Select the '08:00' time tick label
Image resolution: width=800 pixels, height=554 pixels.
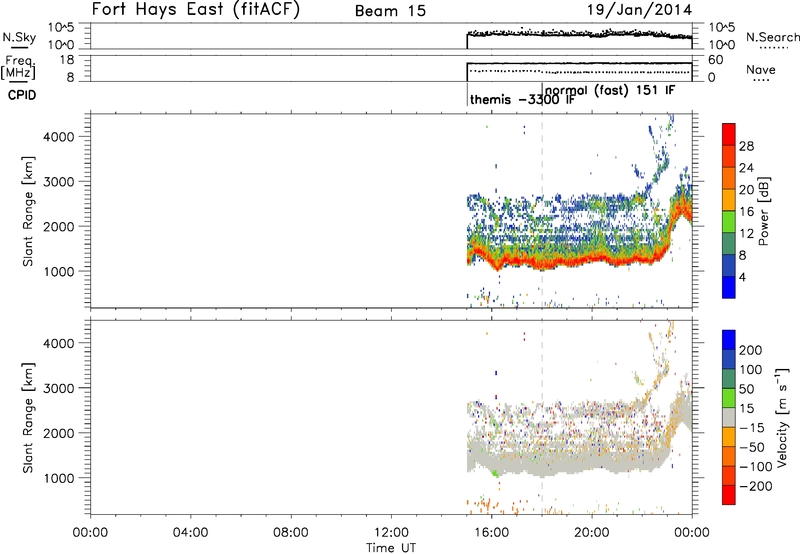[290, 533]
